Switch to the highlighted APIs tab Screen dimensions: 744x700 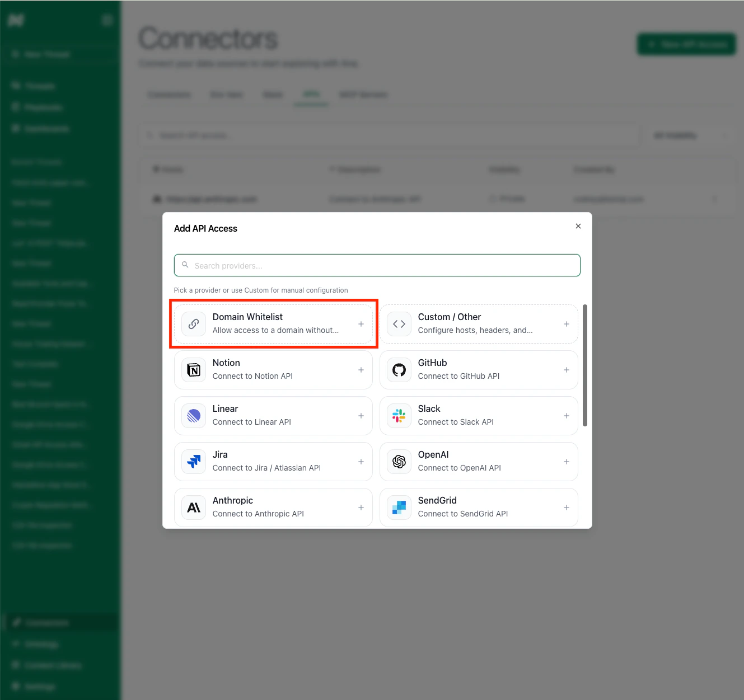311,95
